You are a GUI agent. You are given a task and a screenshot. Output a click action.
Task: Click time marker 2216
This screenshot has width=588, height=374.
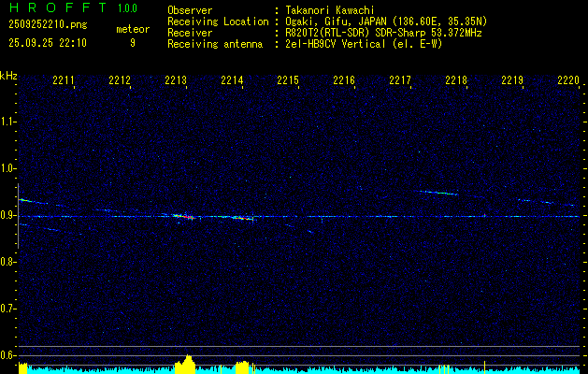344,80
